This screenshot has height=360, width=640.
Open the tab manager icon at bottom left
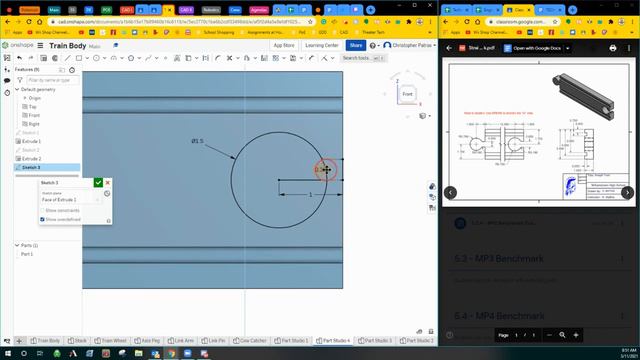point(7,341)
